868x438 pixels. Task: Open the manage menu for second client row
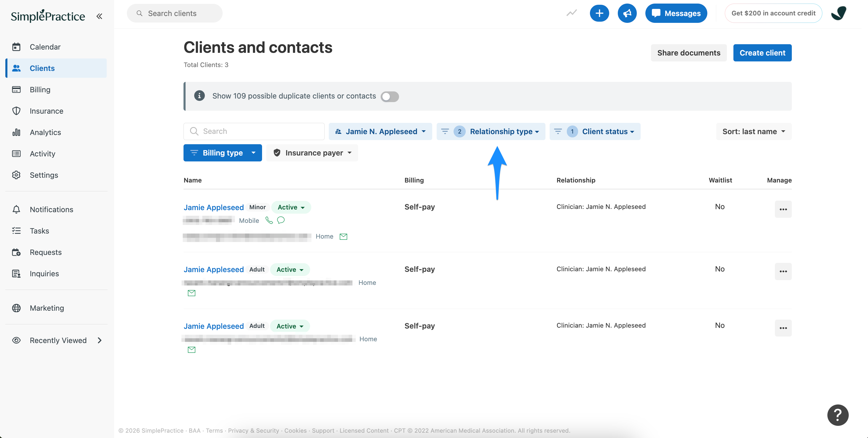783,272
